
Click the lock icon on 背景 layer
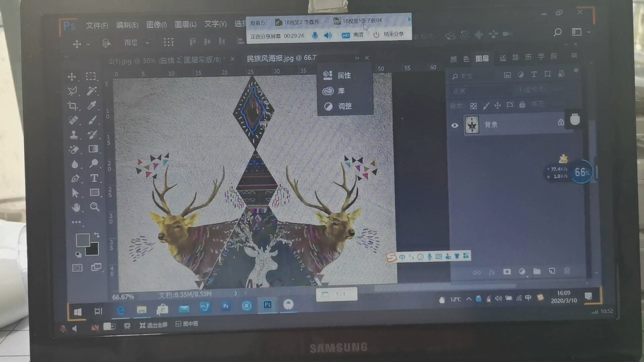click(x=560, y=122)
